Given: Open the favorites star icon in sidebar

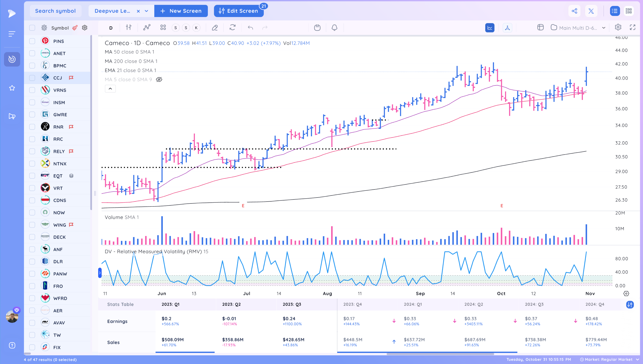Looking at the screenshot, I should pyautogui.click(x=12, y=88).
